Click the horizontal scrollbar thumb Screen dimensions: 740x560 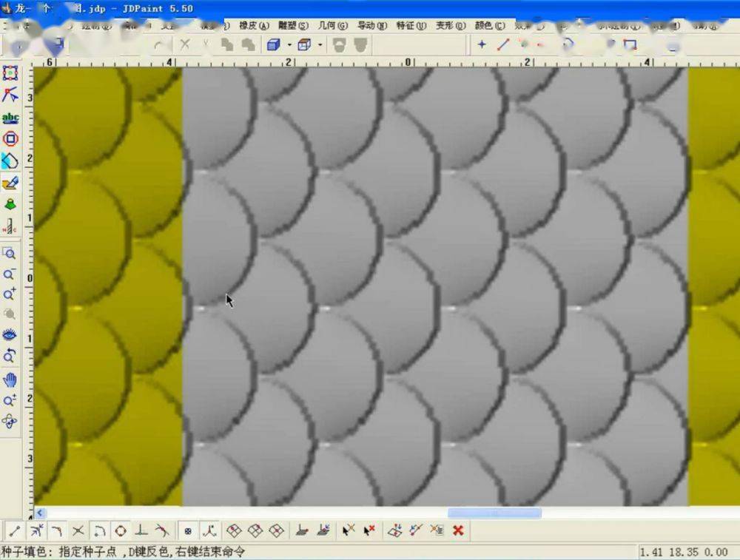pyautogui.click(x=494, y=513)
